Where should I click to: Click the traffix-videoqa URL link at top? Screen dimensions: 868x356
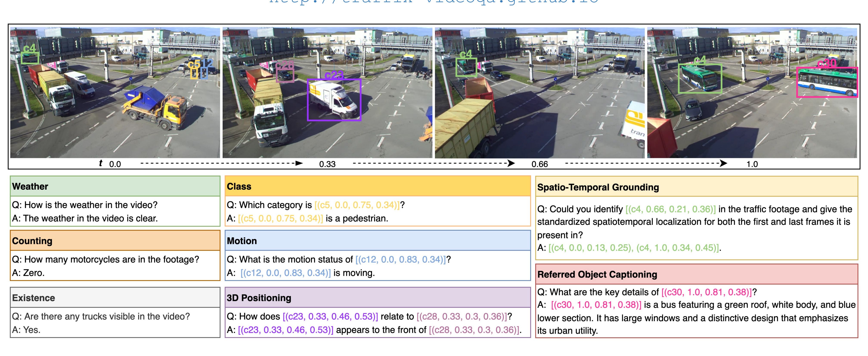pos(434,2)
